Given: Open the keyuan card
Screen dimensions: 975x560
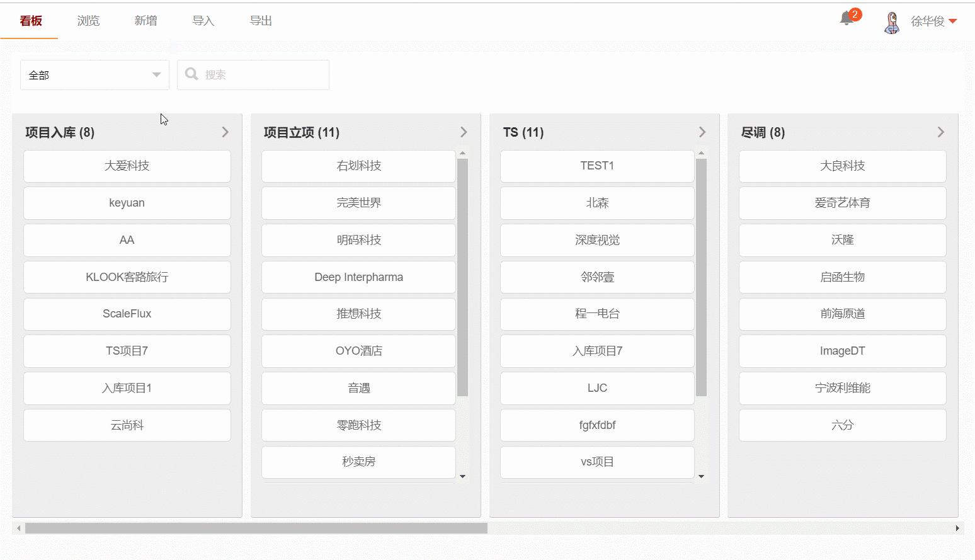Looking at the screenshot, I should [x=127, y=203].
